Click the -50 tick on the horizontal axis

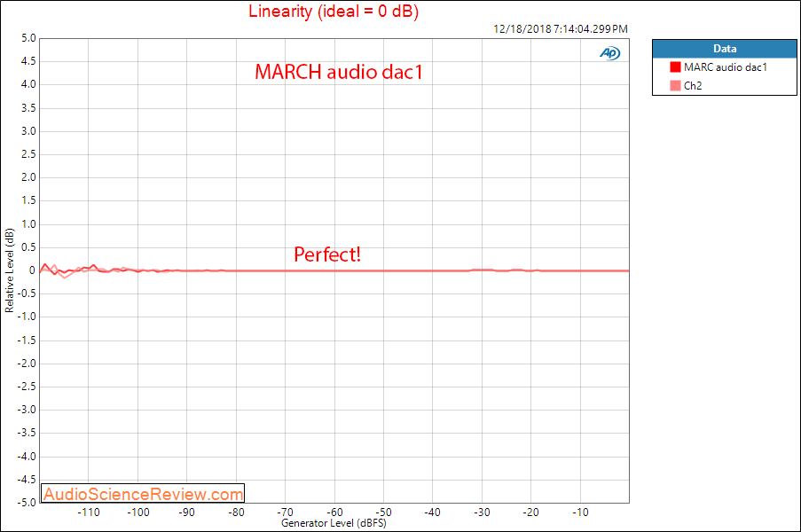click(x=383, y=512)
